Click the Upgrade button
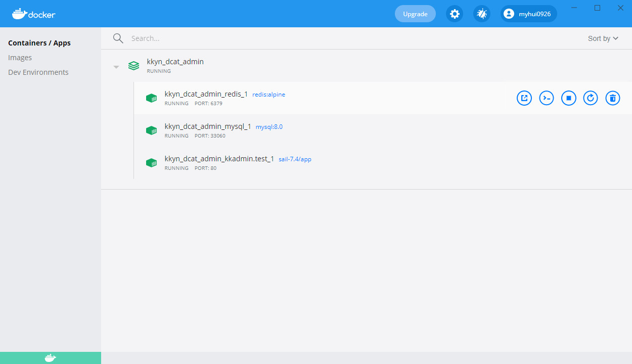Image resolution: width=632 pixels, height=364 pixels. 415,14
